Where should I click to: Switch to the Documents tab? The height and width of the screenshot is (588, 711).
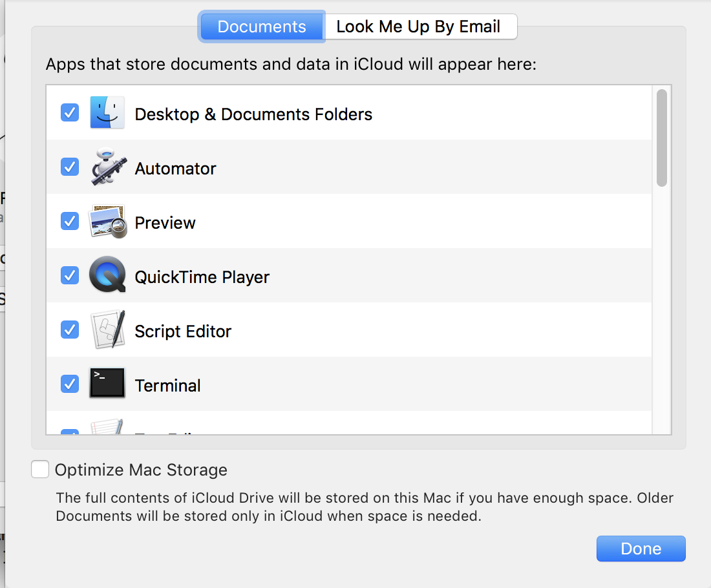[x=262, y=27]
